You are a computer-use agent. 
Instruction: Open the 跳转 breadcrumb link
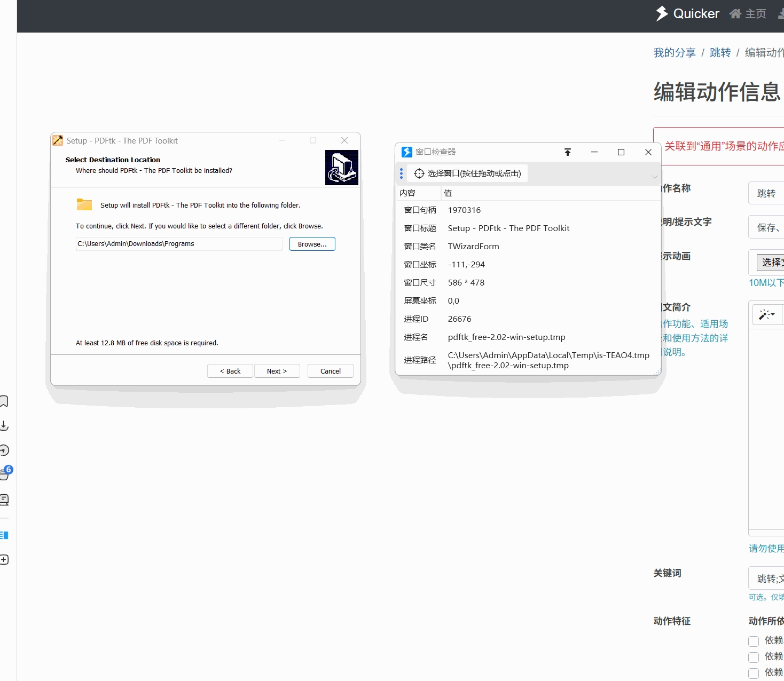point(720,53)
